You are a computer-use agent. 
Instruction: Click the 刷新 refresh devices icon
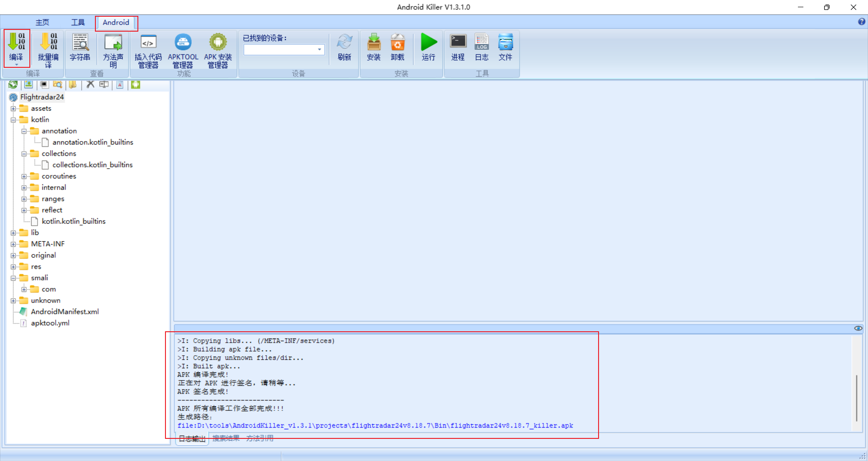[344, 47]
